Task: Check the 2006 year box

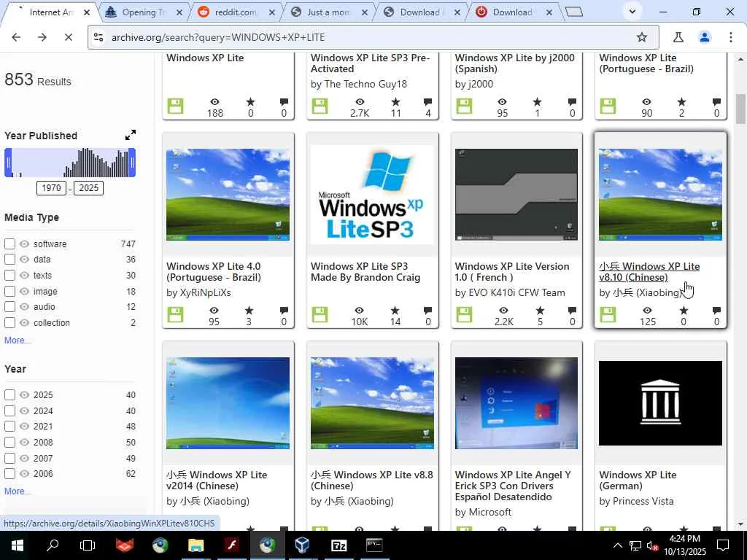Action: coord(9,474)
